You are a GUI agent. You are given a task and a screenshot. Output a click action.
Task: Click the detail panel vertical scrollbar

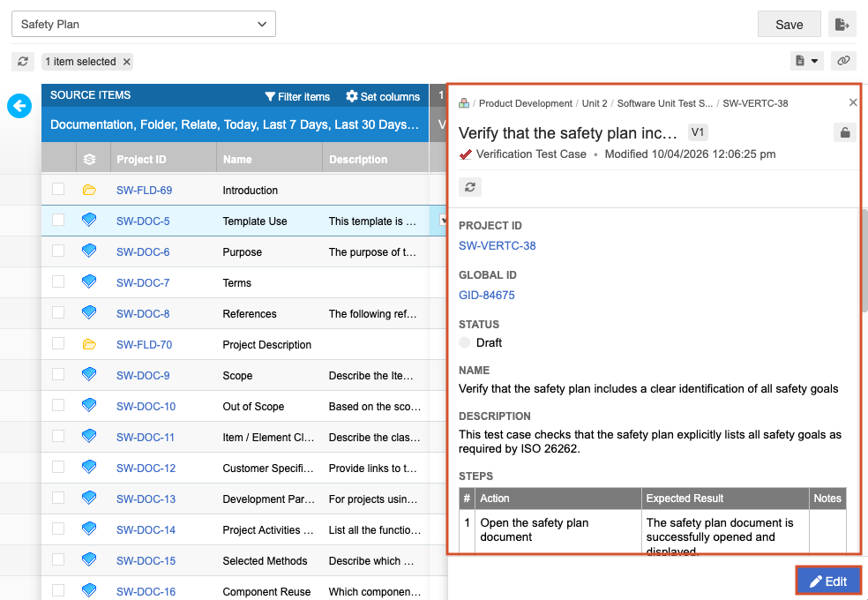click(x=863, y=260)
